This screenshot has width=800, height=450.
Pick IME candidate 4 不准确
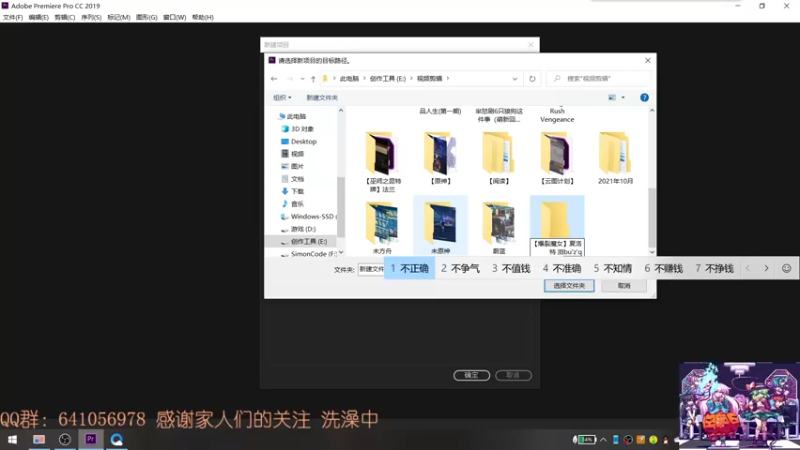pyautogui.click(x=562, y=268)
